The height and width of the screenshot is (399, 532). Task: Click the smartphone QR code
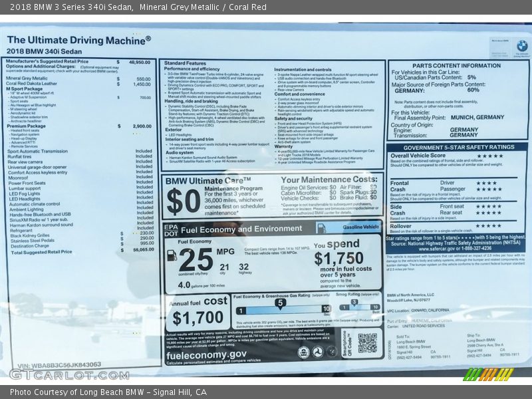pyautogui.click(x=367, y=343)
